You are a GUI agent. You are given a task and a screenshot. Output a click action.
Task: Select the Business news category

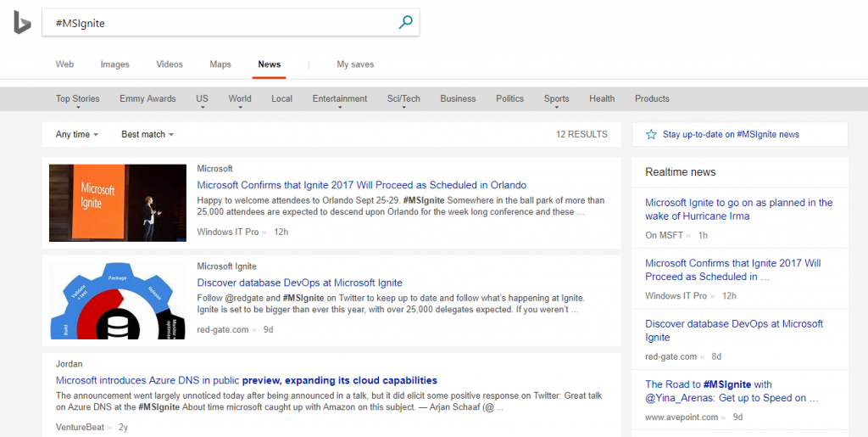pos(458,99)
